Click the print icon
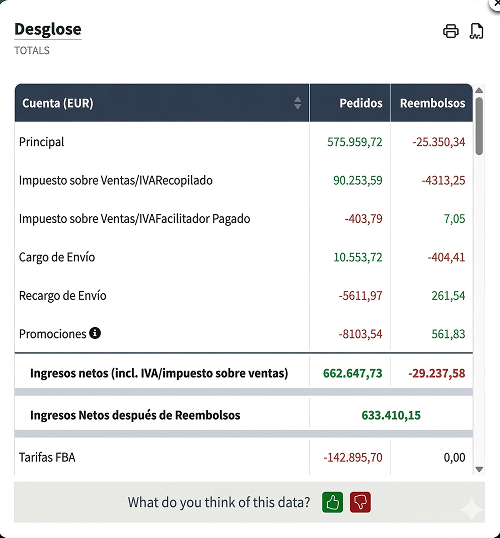Viewport: 500px width, 538px height. point(451,31)
